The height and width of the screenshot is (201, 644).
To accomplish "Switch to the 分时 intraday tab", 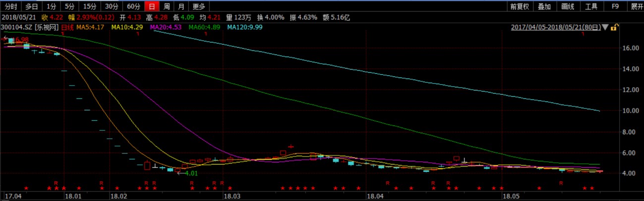I will (11, 6).
